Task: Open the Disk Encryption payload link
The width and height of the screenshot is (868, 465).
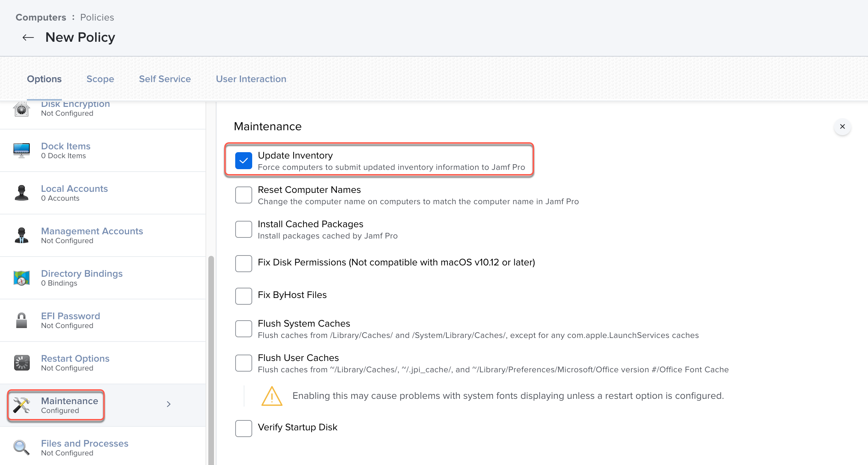Action: (x=75, y=105)
